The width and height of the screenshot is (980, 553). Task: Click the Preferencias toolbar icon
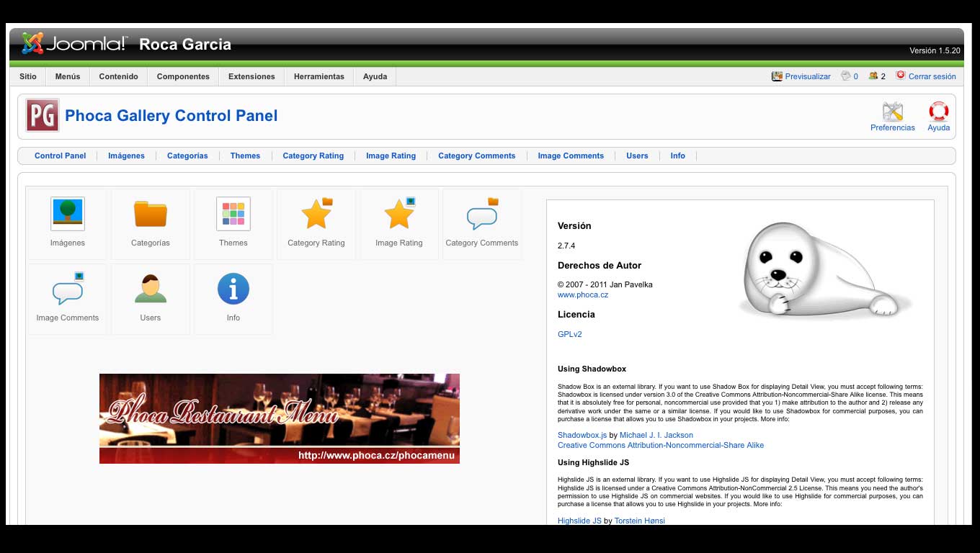click(x=893, y=112)
